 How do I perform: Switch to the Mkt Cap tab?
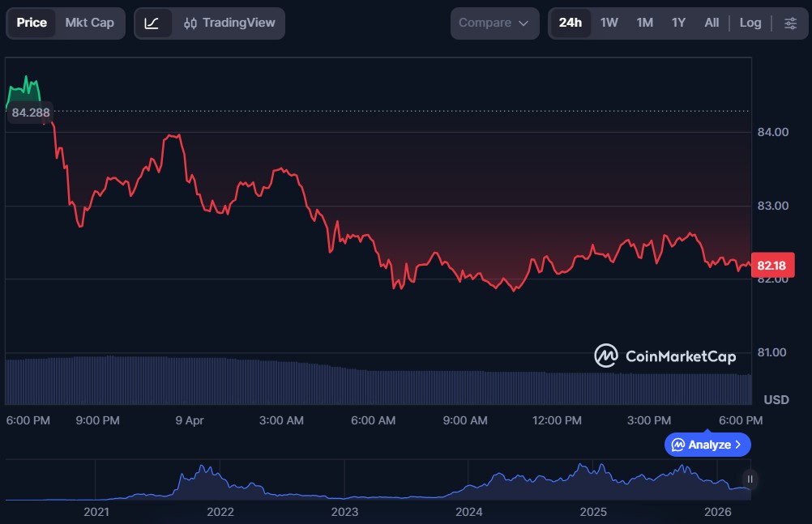[89, 23]
